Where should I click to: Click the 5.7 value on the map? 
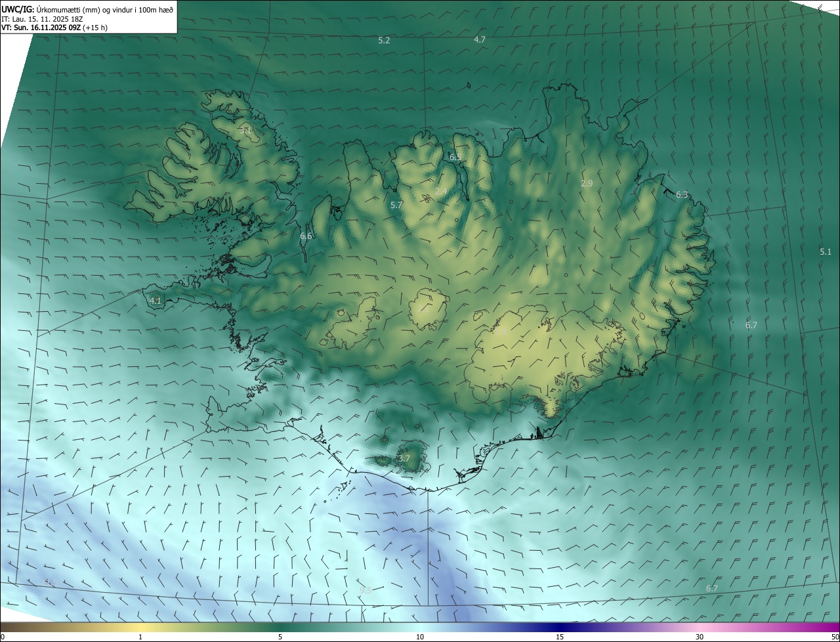coord(396,205)
